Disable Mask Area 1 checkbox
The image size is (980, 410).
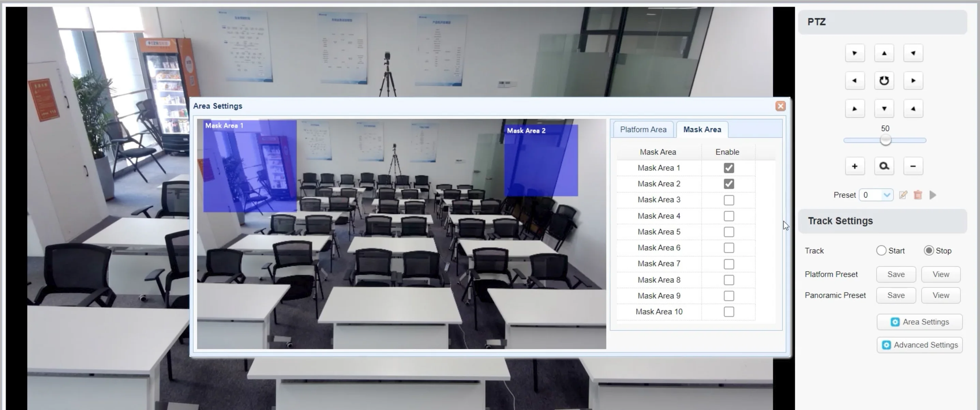pos(729,168)
